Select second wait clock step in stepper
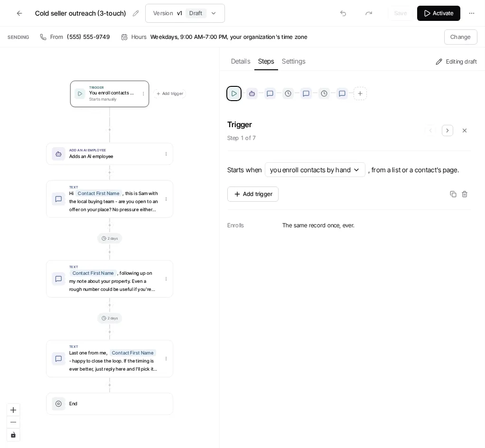 [324, 93]
